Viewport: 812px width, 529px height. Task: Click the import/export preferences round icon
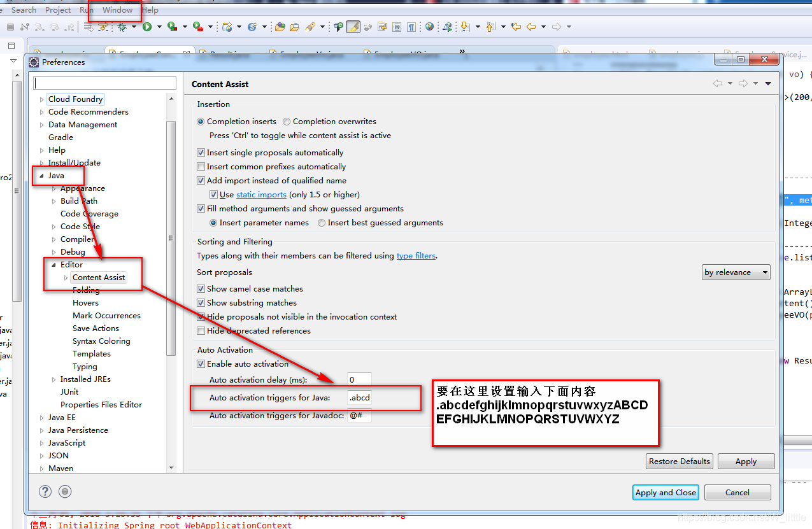(64, 491)
